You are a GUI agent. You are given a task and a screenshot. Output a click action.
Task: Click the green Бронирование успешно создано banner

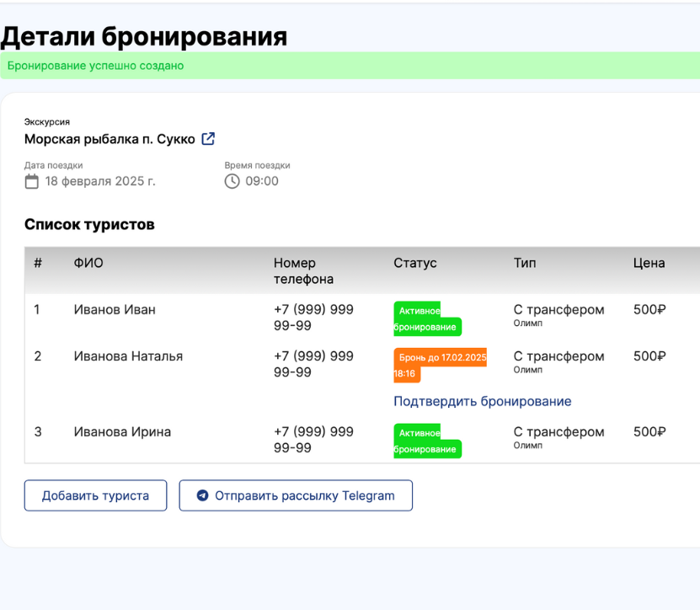coord(350,66)
